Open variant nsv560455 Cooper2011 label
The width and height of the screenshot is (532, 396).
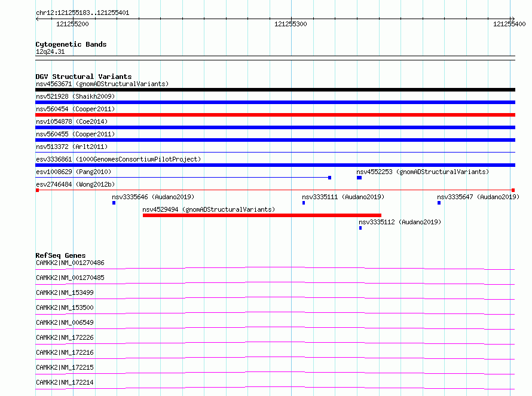coord(75,134)
